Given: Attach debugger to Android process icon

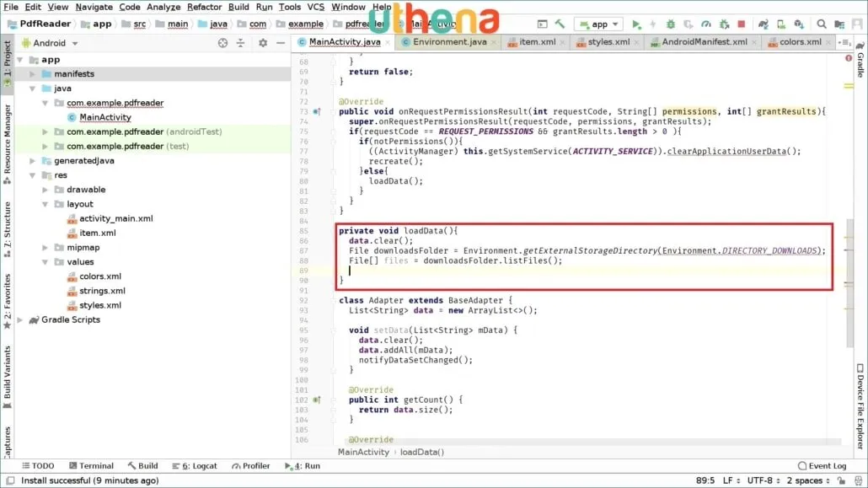Looking at the screenshot, I should [x=724, y=24].
